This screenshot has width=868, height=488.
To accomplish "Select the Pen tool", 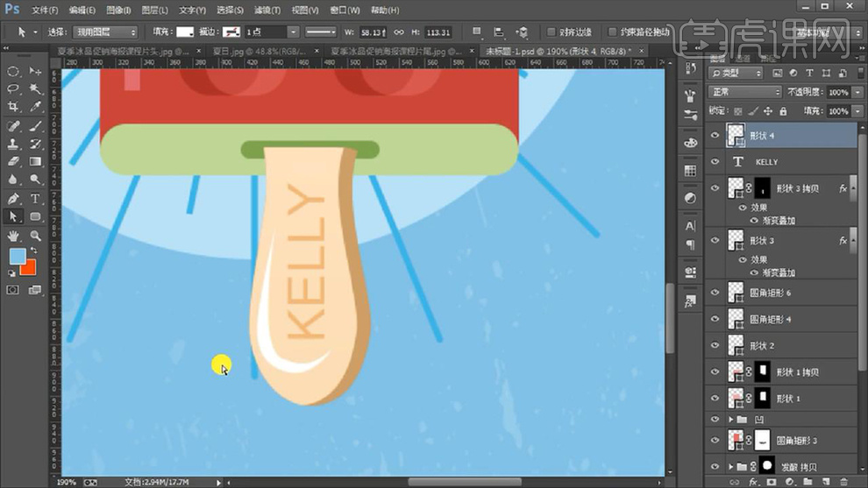I will click(x=14, y=199).
